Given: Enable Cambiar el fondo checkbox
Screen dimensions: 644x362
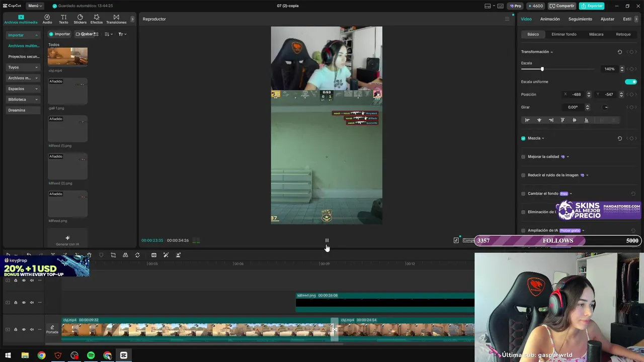Looking at the screenshot, I should [x=523, y=194].
